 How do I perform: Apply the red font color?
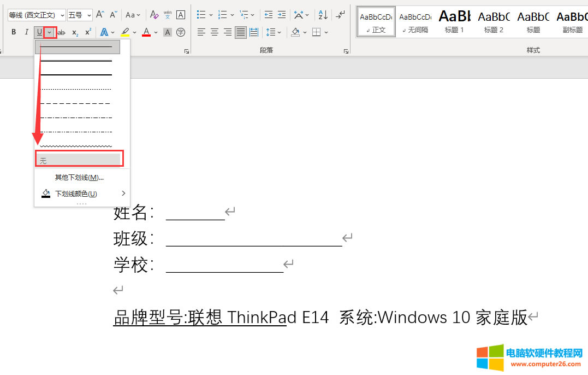click(x=147, y=32)
